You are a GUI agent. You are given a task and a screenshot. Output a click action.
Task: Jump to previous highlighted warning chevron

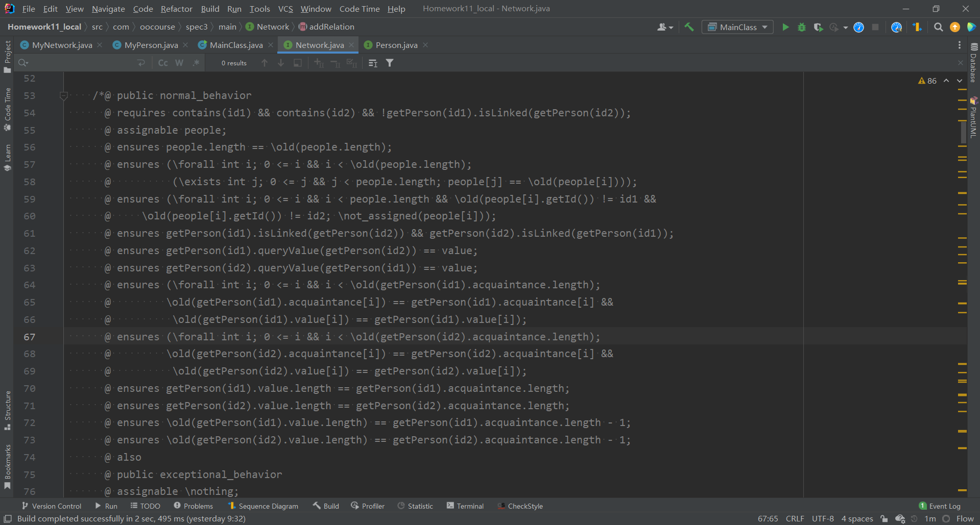click(946, 81)
